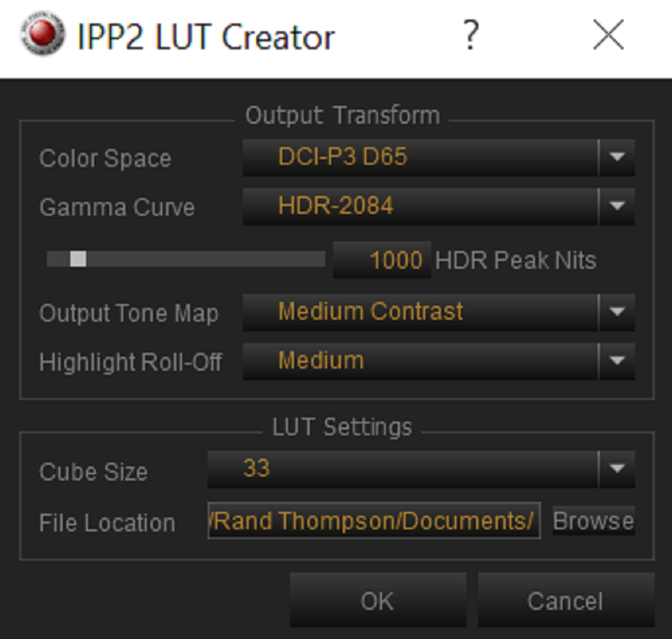Close the IPP2 LUT Creator dialog
The image size is (672, 639).
click(x=608, y=34)
